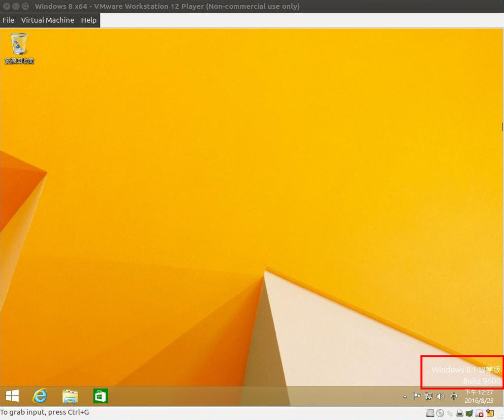The width and height of the screenshot is (504, 420).
Task: Click the VMware printer status icon
Action: tap(460, 413)
